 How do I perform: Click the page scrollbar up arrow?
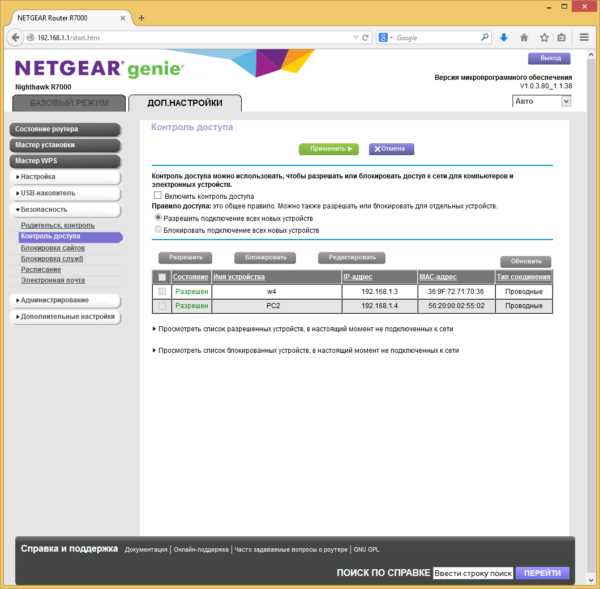tap(590, 55)
